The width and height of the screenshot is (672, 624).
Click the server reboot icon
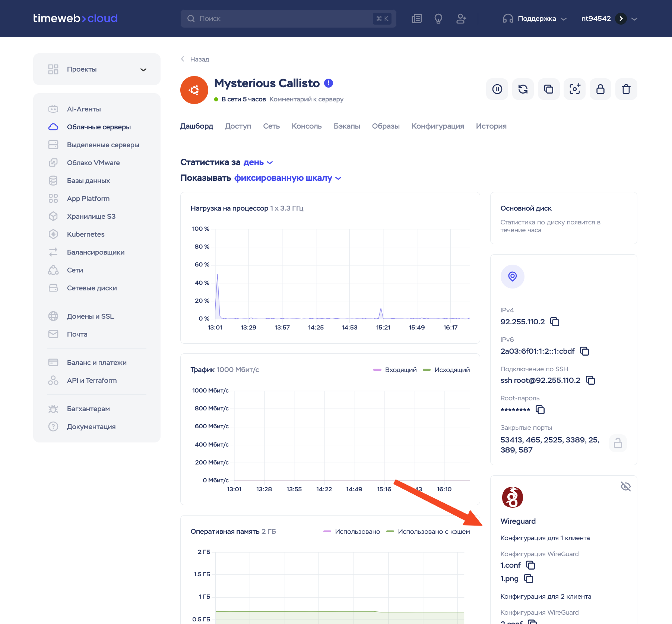point(523,89)
